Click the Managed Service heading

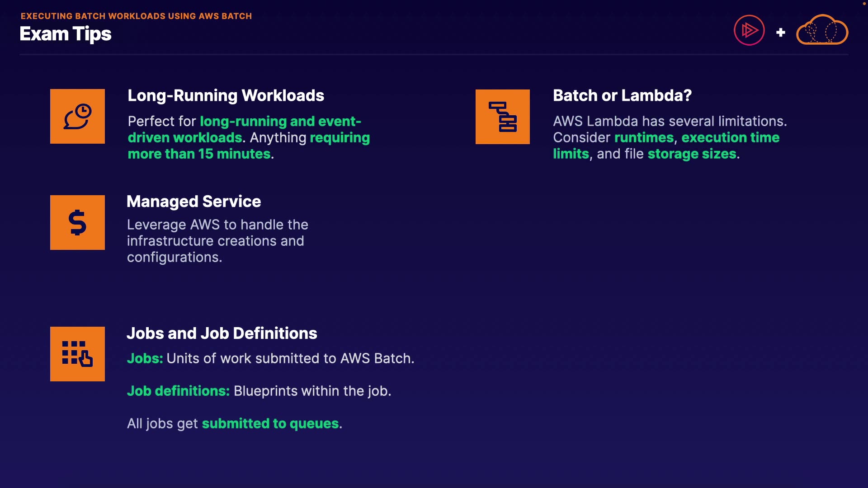(x=193, y=202)
